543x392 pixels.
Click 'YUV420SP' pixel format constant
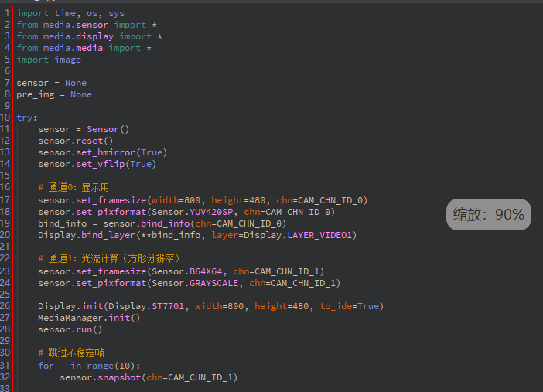(213, 211)
